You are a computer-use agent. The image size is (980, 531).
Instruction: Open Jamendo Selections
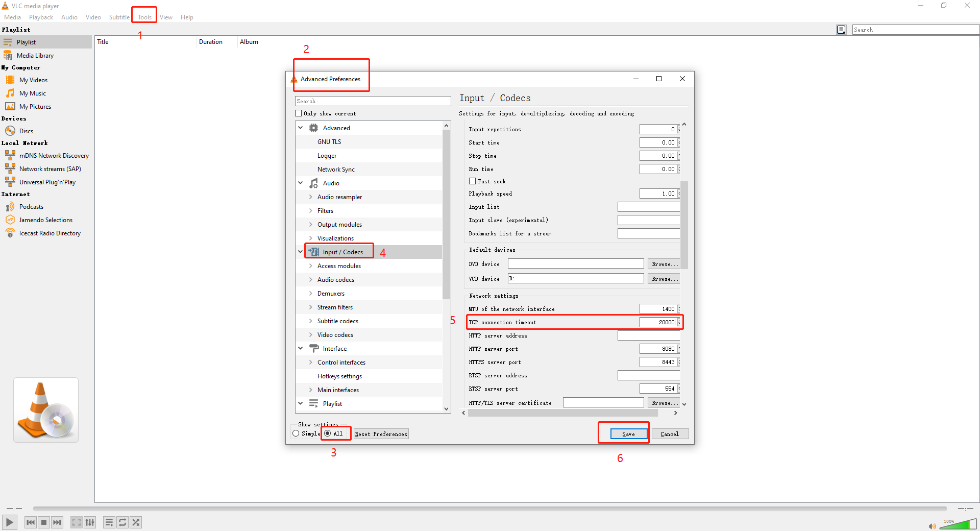(x=45, y=220)
